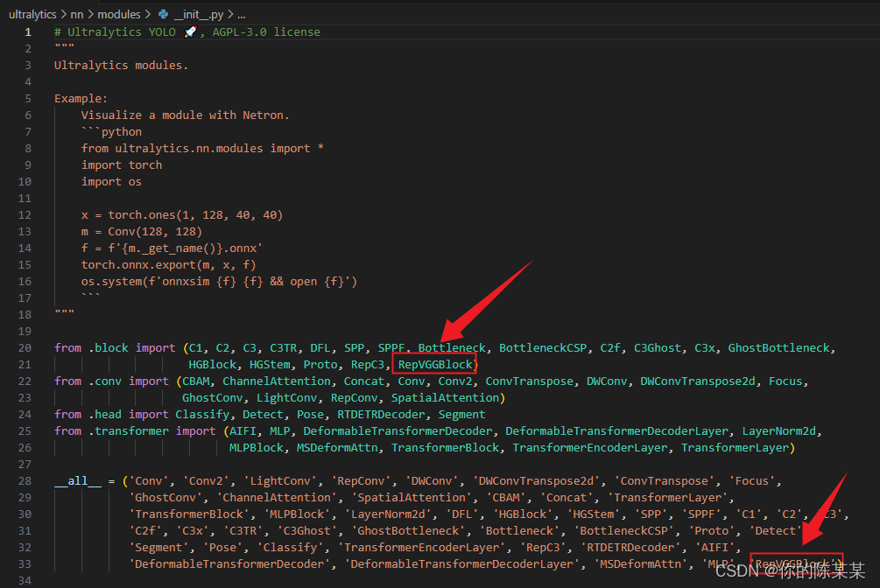Click the 'MLPBlock' string on line 30
Image resolution: width=880 pixels, height=588 pixels.
click(297, 514)
